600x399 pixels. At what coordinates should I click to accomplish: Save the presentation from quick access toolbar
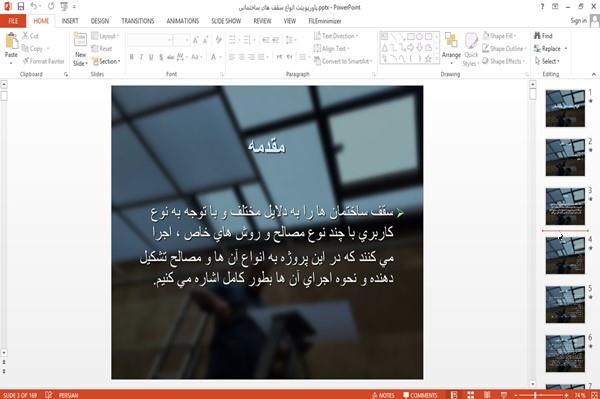[21, 7]
